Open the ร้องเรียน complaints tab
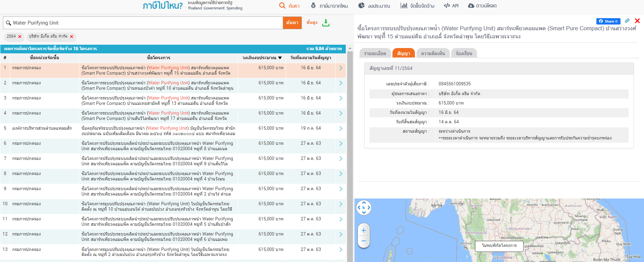 (x=464, y=53)
